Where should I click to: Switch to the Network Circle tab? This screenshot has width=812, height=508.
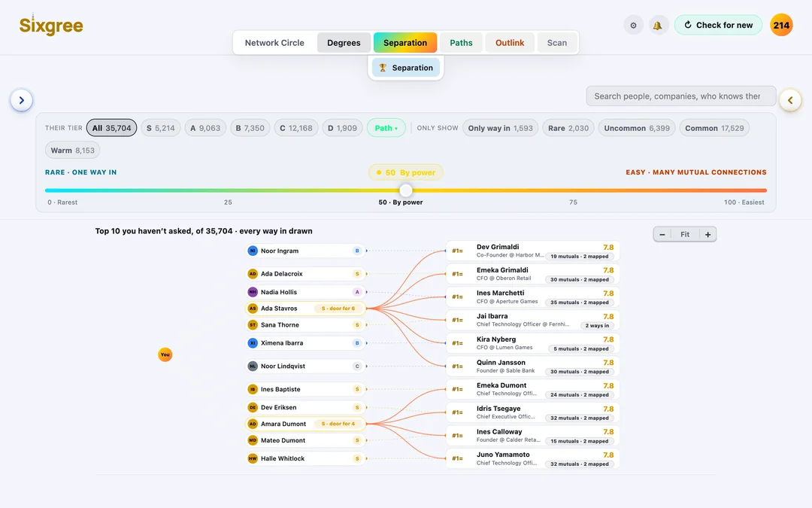click(x=274, y=42)
